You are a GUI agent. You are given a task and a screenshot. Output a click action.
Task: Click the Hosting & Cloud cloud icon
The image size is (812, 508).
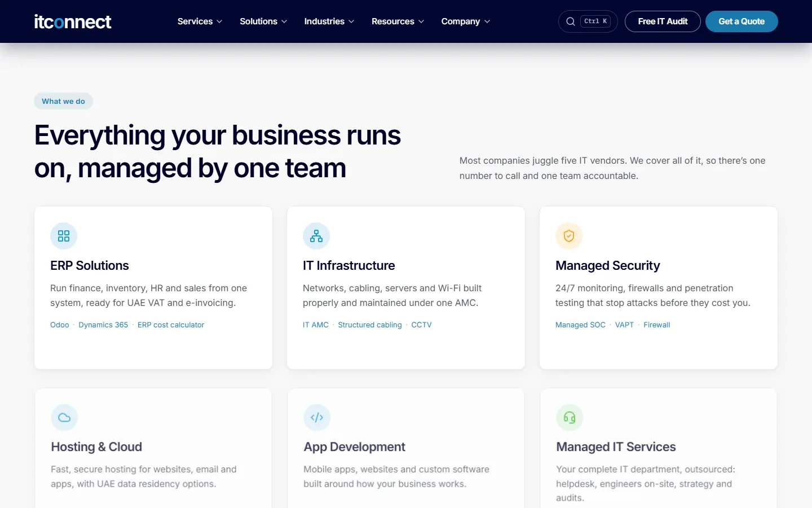64,418
